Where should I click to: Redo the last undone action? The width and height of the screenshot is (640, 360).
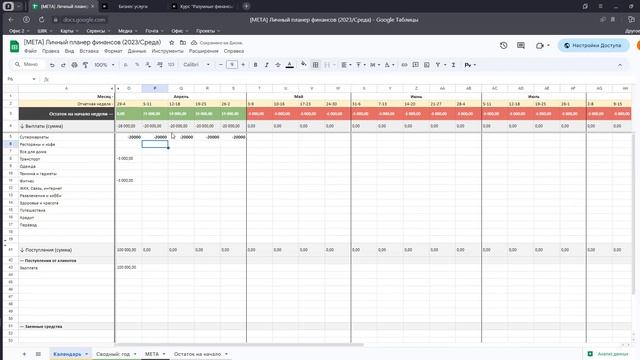(x=63, y=65)
